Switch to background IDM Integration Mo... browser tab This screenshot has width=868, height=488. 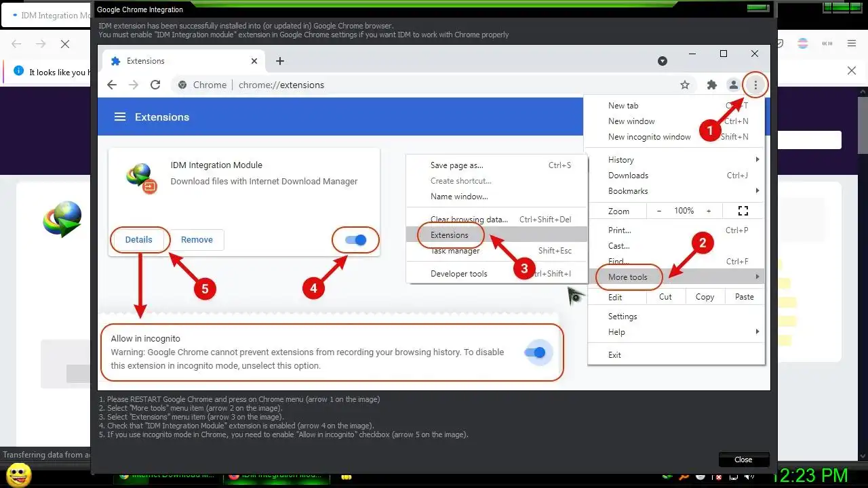point(47,16)
